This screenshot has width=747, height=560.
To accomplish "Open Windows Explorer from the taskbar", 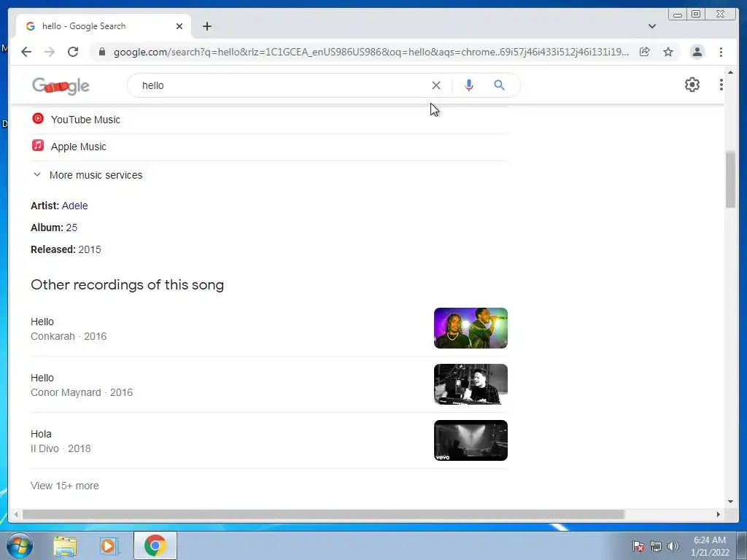I will pyautogui.click(x=65, y=545).
